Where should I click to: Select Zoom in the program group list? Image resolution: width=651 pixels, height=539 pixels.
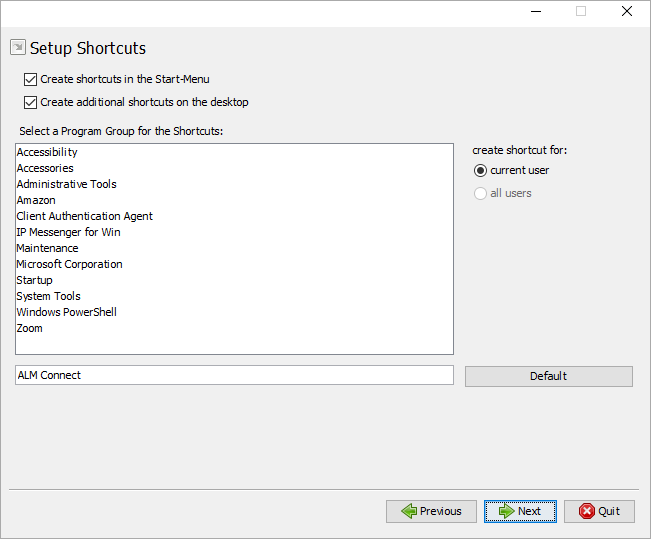click(x=30, y=328)
